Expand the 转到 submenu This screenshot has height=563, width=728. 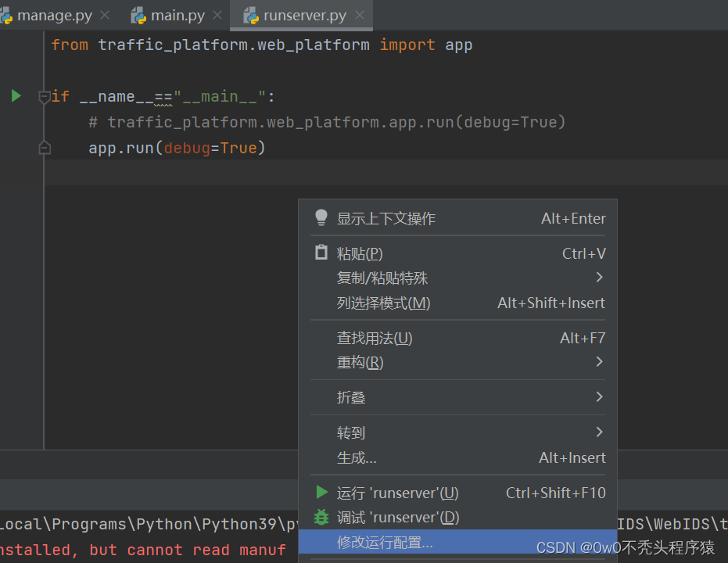pyautogui.click(x=599, y=432)
